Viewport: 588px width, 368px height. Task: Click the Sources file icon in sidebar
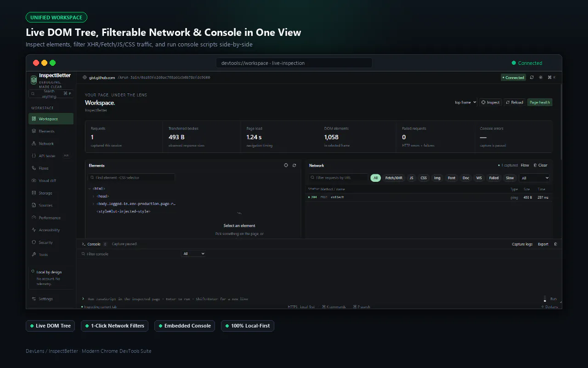(34, 205)
